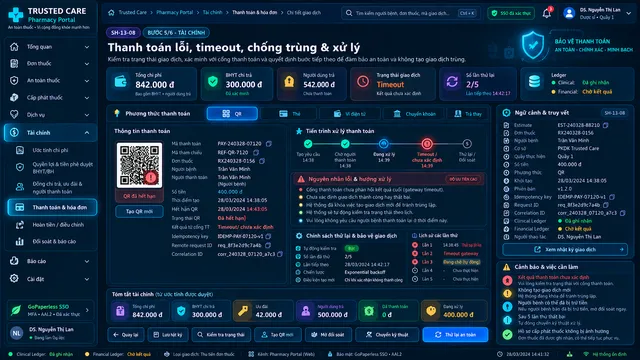Click the Chuyển kỹ thuật button
640x360 pixels.
click(386, 334)
